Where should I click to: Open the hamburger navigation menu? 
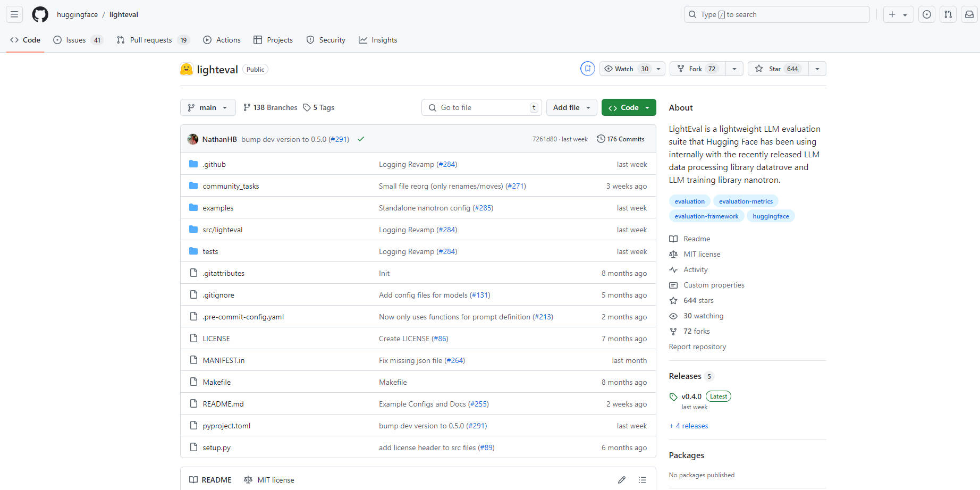coord(14,14)
